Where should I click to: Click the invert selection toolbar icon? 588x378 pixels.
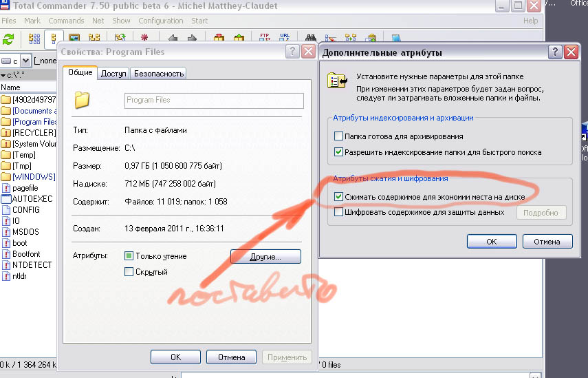120,39
